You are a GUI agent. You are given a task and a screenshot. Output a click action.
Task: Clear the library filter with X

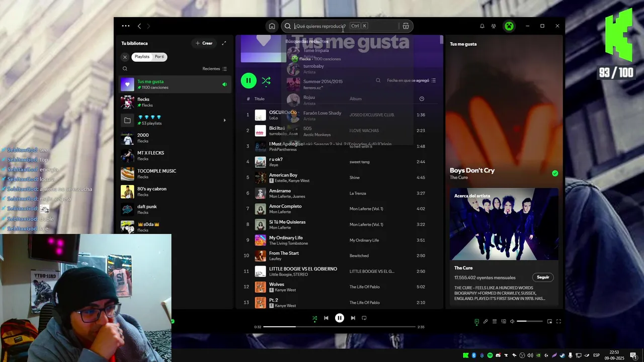click(x=125, y=57)
